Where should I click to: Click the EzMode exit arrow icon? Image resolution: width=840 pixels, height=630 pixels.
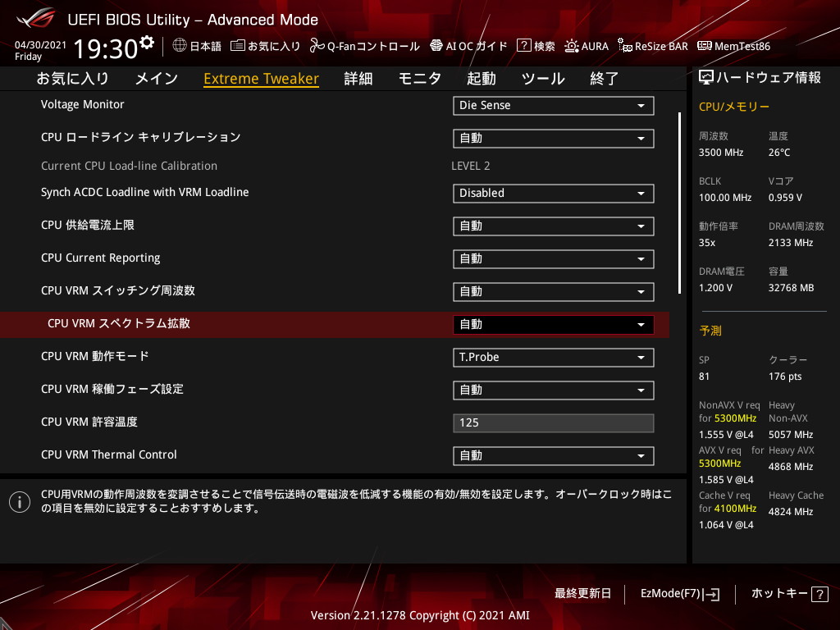(712, 594)
